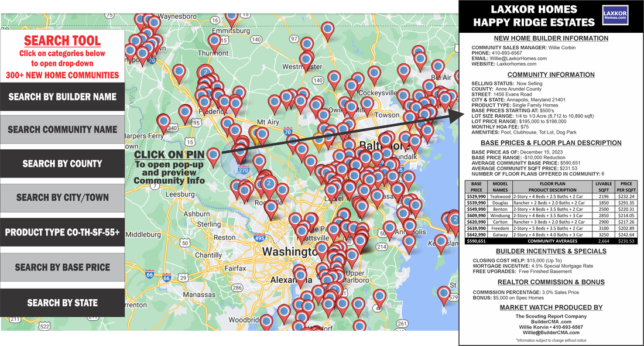
Task: Click the Happy Ridge Estates title
Action: tap(533, 22)
